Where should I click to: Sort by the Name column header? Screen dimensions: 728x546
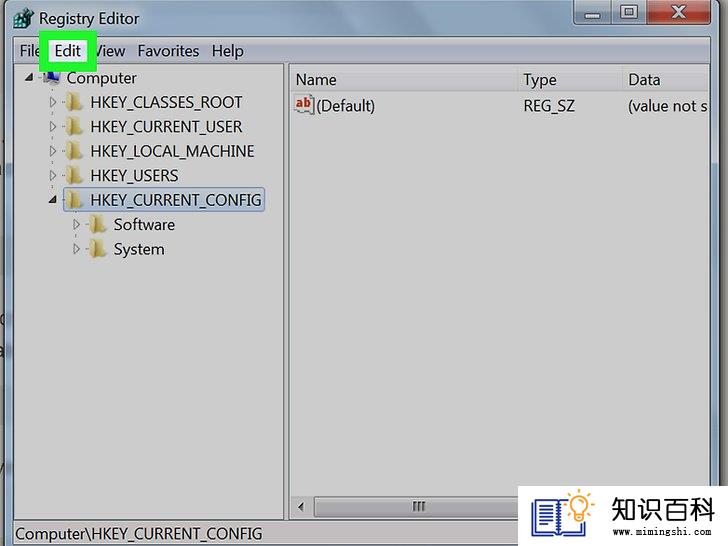coord(404,80)
